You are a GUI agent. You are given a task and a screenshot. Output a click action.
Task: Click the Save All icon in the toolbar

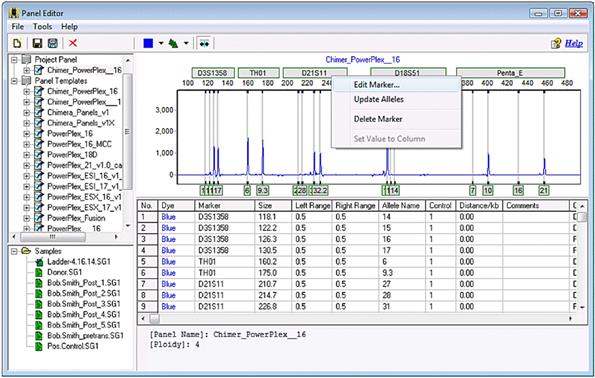pos(53,43)
